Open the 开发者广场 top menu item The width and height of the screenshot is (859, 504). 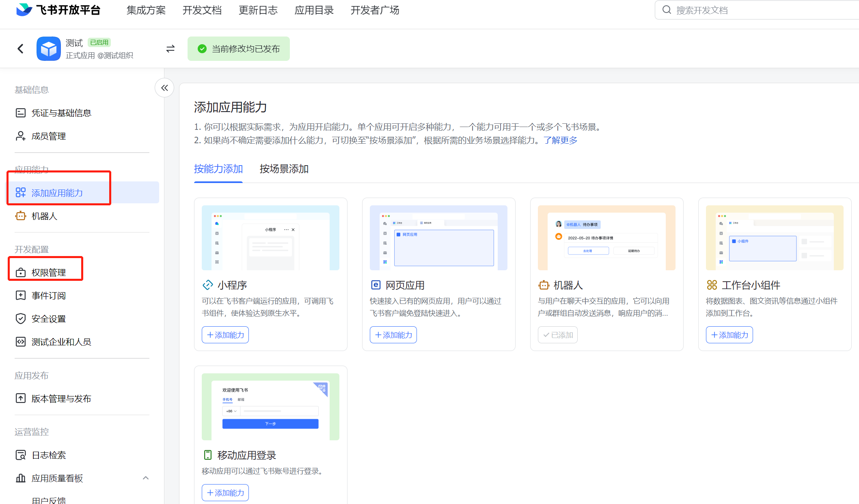click(375, 10)
